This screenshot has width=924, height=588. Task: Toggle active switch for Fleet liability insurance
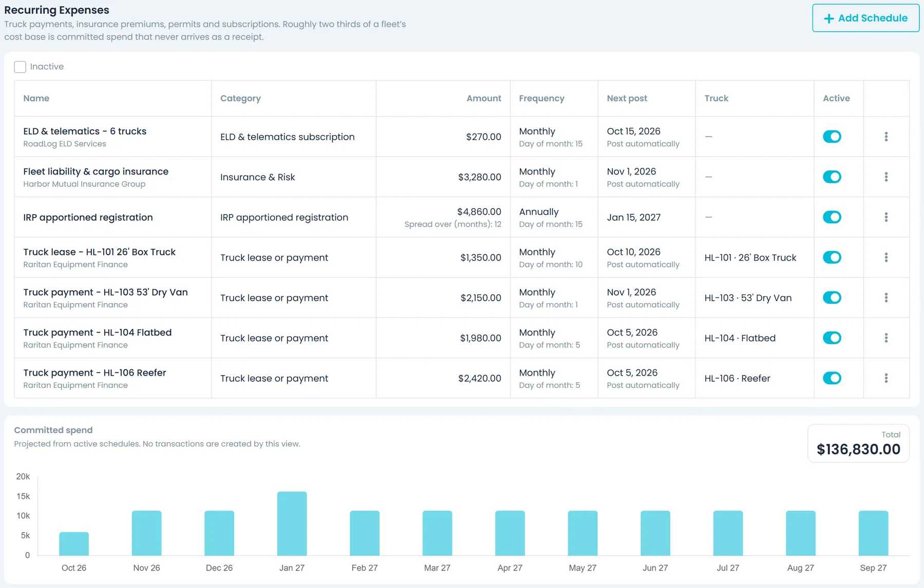coord(832,177)
